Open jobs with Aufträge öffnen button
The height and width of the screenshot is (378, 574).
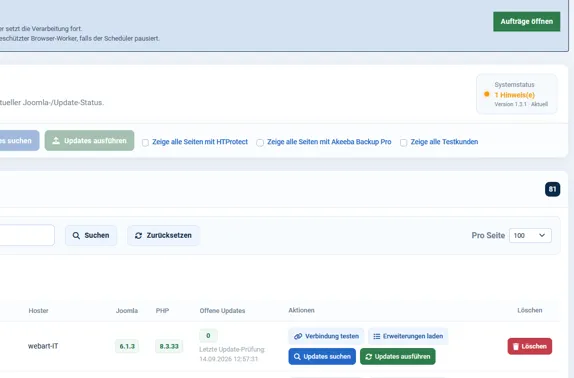tap(526, 22)
